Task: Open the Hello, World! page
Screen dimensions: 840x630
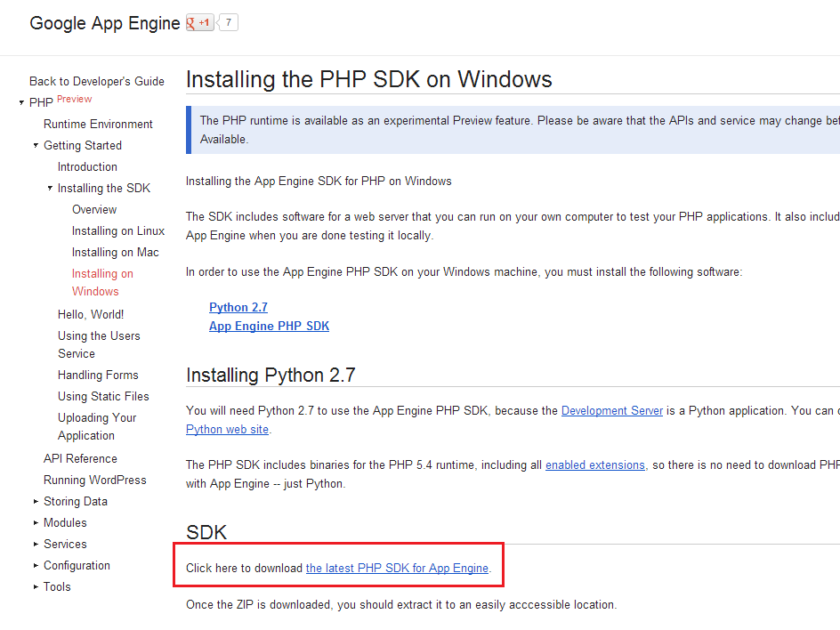Action: (x=91, y=315)
